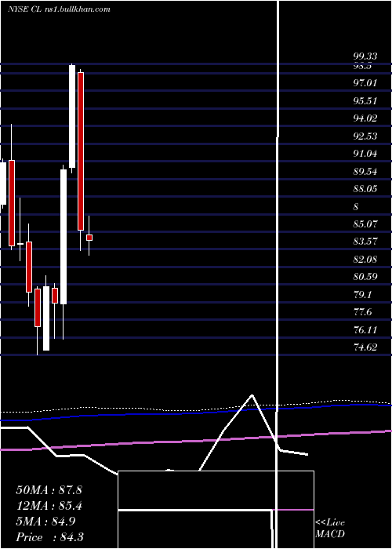Click the small red candle near 84.3
The width and height of the screenshot is (392, 549).
click(89, 238)
